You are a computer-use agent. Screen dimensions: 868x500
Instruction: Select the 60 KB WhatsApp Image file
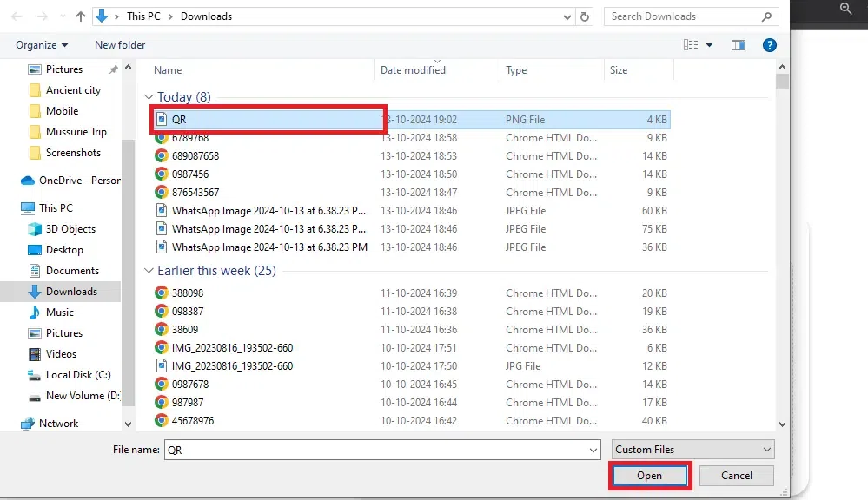click(x=411, y=211)
